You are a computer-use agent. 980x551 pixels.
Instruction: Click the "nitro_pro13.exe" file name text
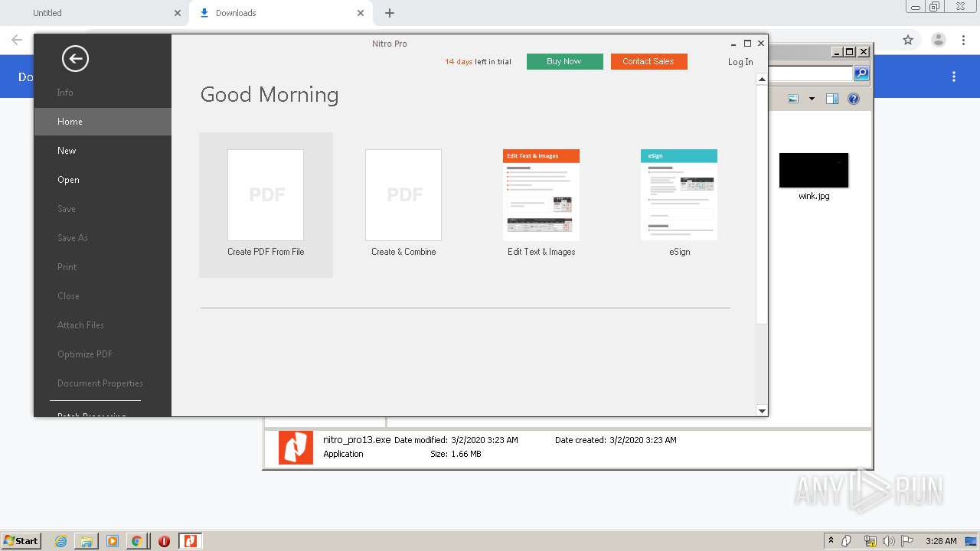(357, 440)
